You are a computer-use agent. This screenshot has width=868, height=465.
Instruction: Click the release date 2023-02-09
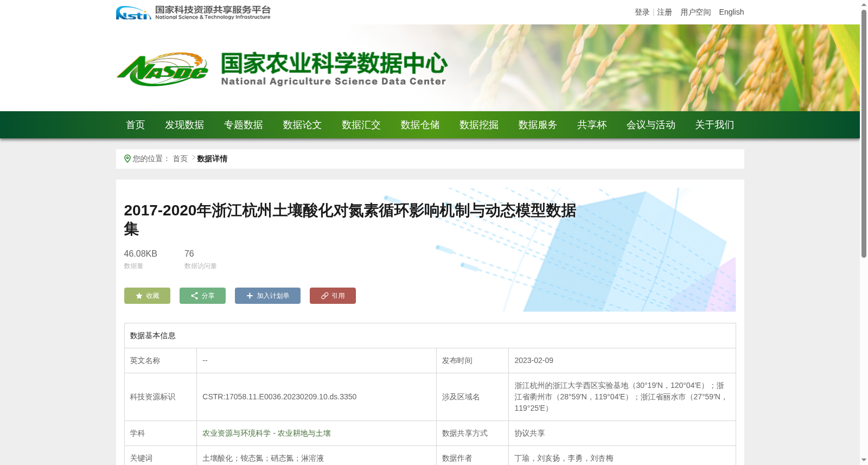[534, 361]
